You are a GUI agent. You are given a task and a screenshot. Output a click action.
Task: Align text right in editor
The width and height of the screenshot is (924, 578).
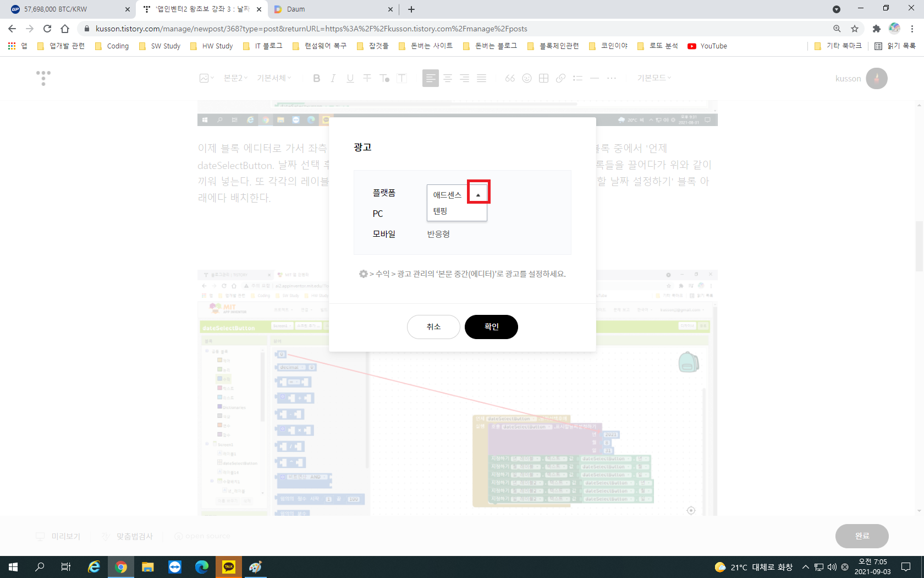click(465, 78)
